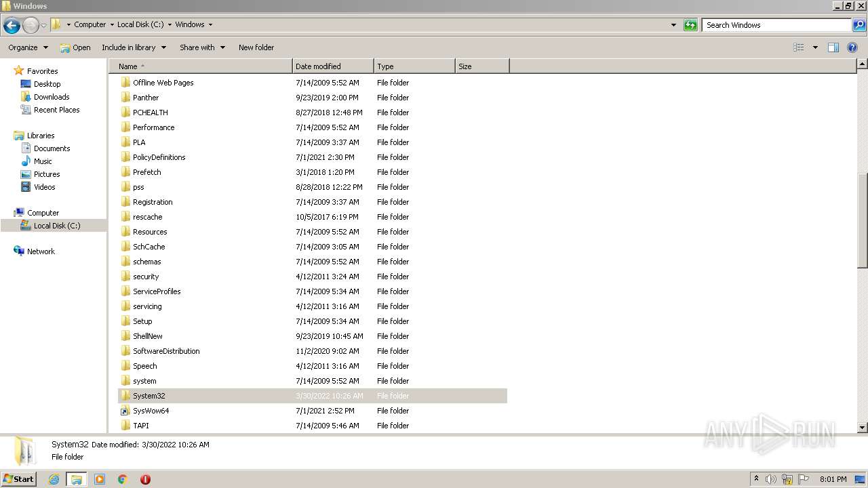Select the ServiceProfiles folder name
The width and height of the screenshot is (868, 488).
[x=157, y=291]
